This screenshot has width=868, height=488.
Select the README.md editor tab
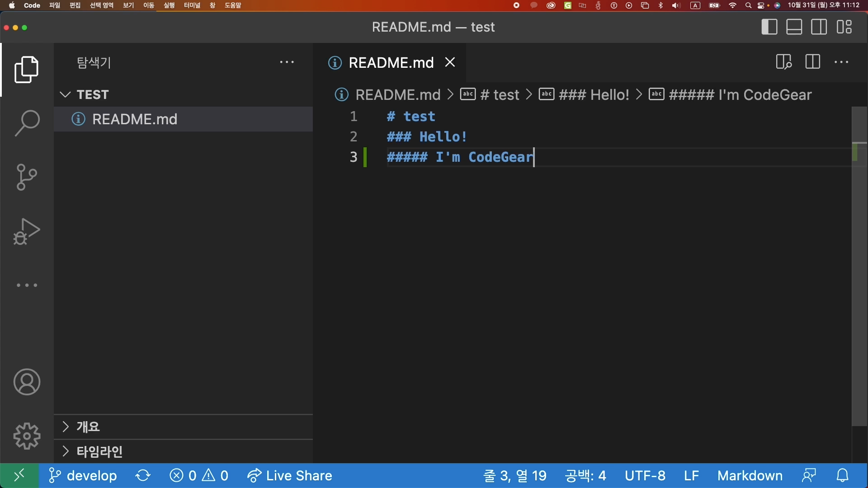(x=391, y=62)
